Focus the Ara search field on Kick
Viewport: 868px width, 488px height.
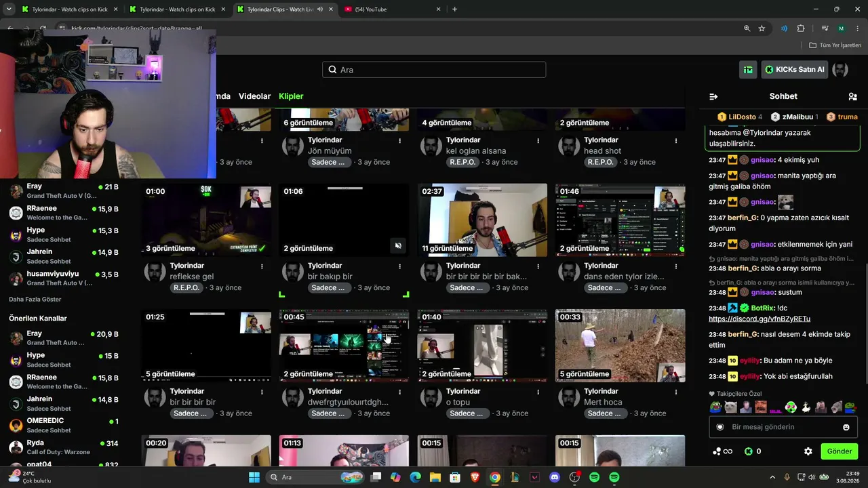pos(434,70)
